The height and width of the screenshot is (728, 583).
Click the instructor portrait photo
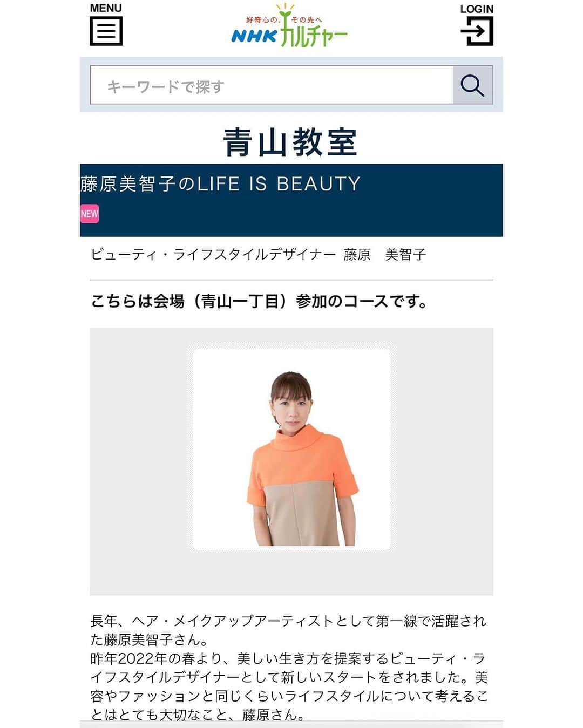291,449
